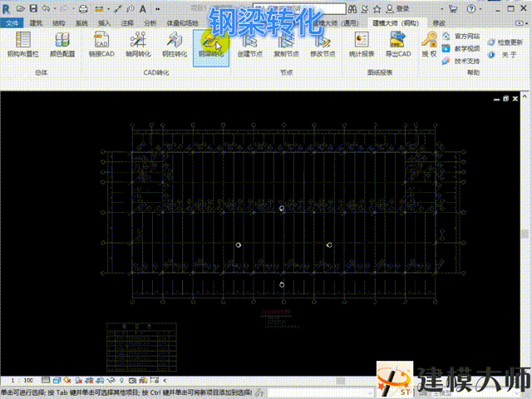Switch to the 修改 modify tab

[439, 23]
